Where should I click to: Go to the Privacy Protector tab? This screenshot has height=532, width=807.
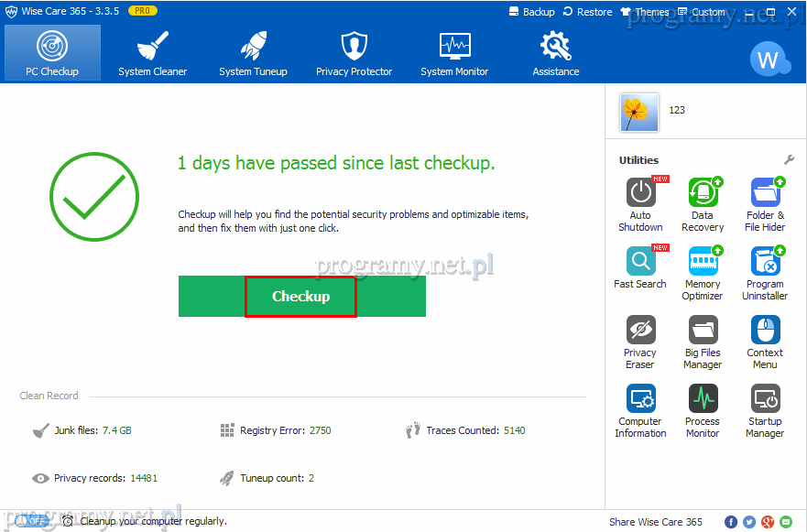click(354, 53)
